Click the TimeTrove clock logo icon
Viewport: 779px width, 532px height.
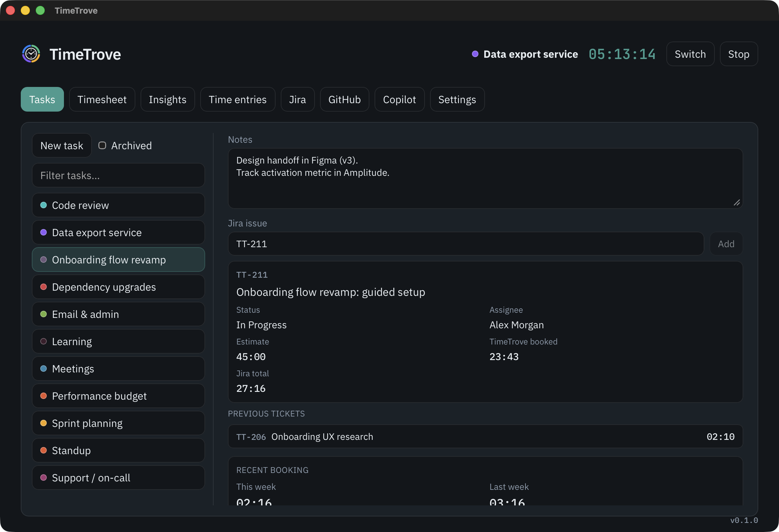31,54
